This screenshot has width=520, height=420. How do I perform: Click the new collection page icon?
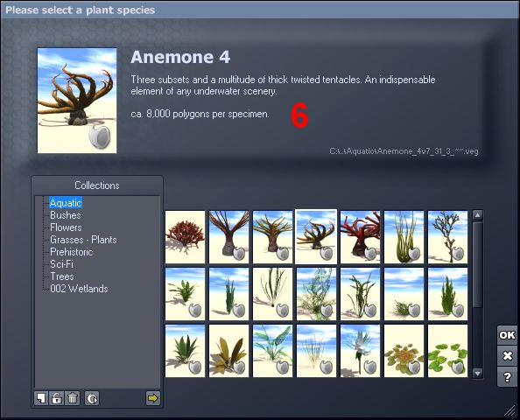(41, 398)
